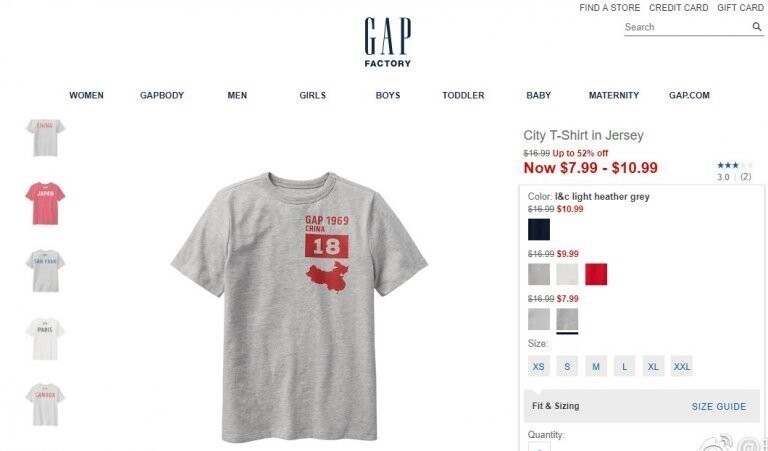Open the Gap Factory logo homepage
Image resolution: width=768 pixels, height=451 pixels.
click(387, 43)
